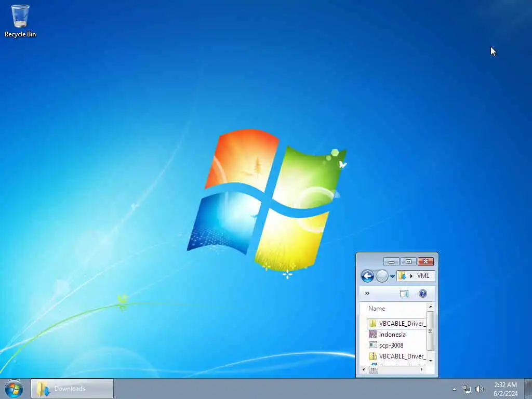
Task: Open the network tray icon
Action: (x=467, y=389)
